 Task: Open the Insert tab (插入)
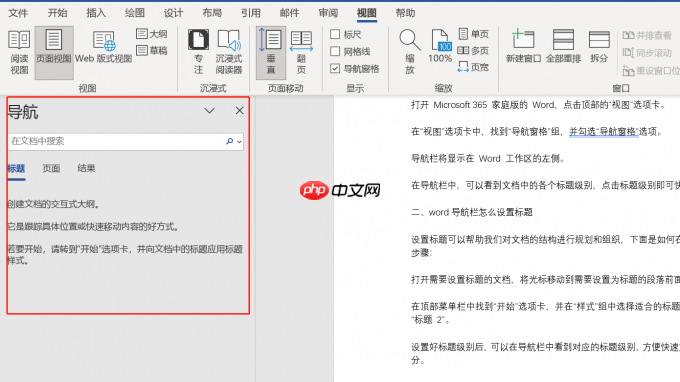click(96, 13)
